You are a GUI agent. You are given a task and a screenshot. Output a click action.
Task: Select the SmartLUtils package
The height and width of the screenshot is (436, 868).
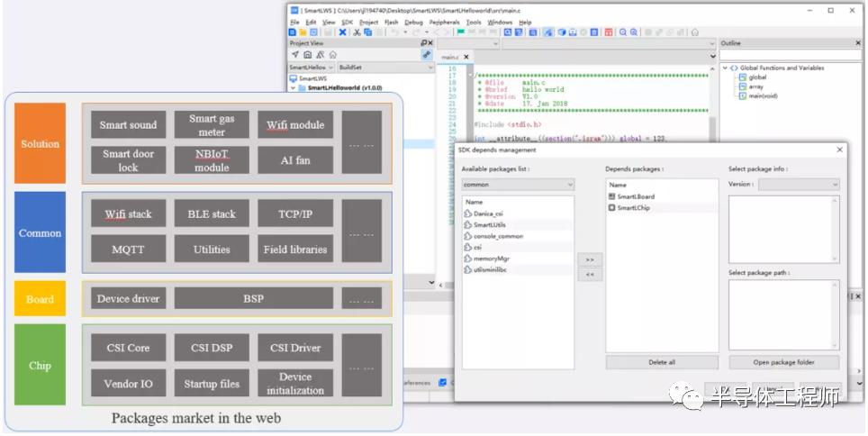coord(489,225)
